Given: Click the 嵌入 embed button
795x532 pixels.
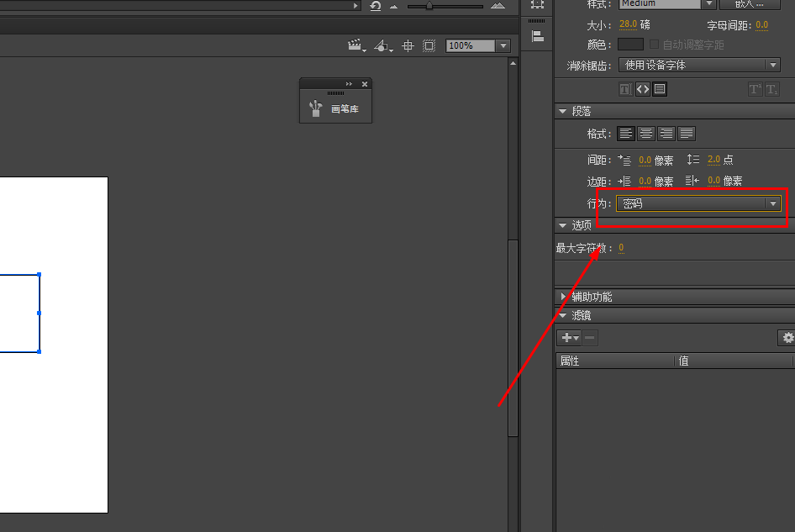Looking at the screenshot, I should click(x=750, y=4).
